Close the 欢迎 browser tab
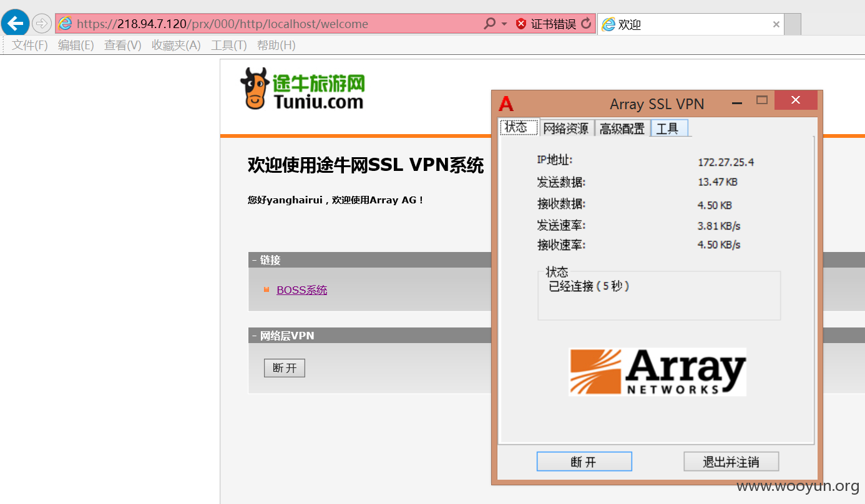865x504 pixels. point(776,24)
